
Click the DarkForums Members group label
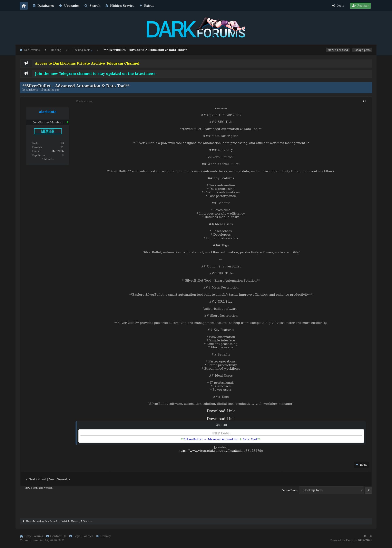pyautogui.click(x=48, y=122)
